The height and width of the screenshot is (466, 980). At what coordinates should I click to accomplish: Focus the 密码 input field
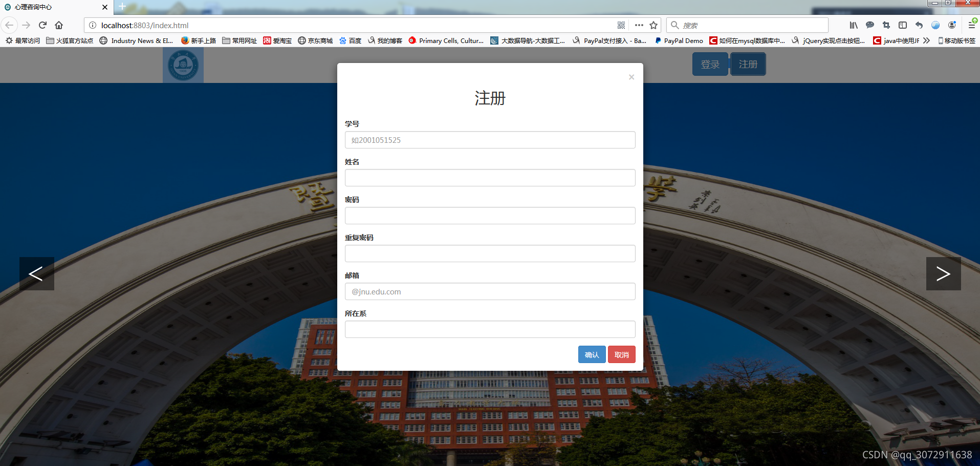(490, 216)
